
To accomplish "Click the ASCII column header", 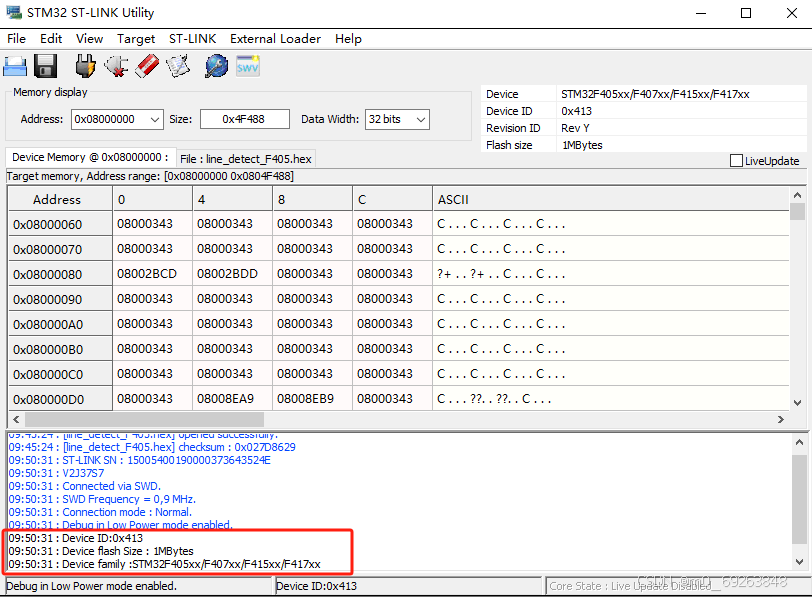I will coord(611,199).
